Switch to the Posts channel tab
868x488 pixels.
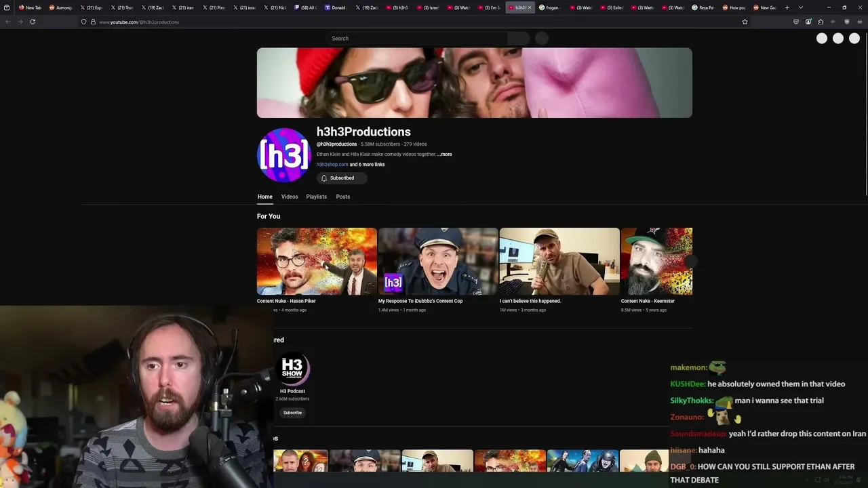pos(343,197)
